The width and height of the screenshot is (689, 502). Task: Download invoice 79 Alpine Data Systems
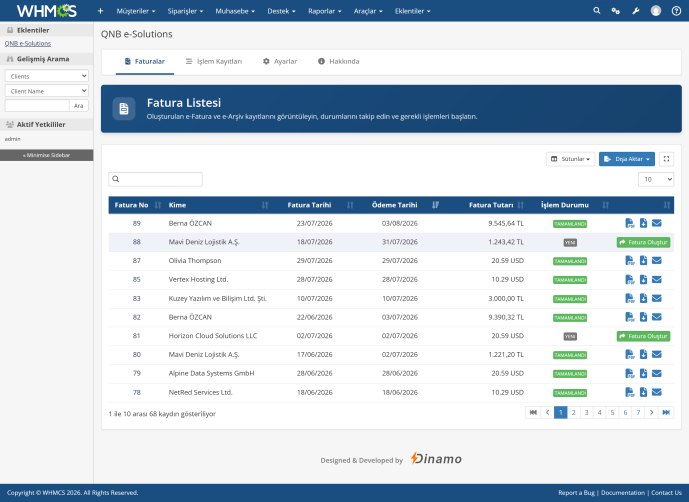coord(643,373)
